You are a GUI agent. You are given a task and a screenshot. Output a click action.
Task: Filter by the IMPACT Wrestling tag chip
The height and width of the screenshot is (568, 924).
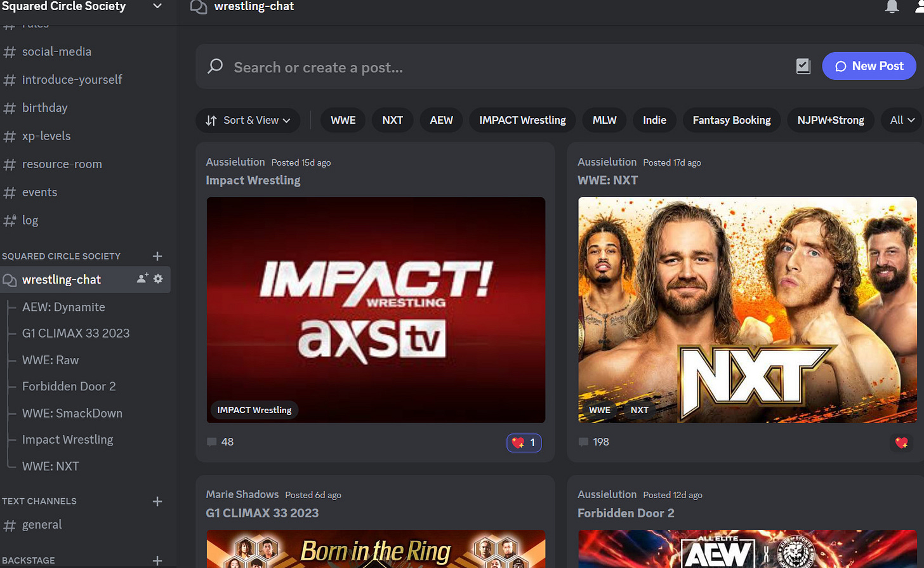point(522,120)
